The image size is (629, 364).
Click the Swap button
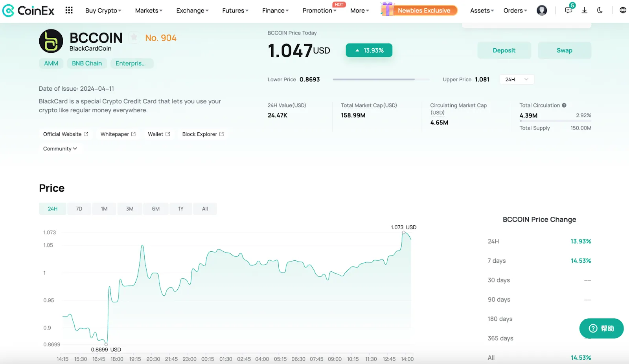click(564, 50)
